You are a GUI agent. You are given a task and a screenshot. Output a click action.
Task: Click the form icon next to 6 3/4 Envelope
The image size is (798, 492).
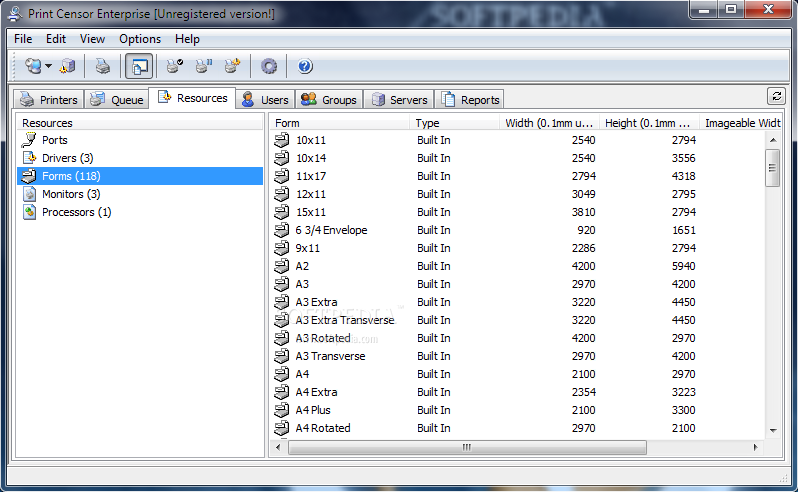pyautogui.click(x=282, y=230)
